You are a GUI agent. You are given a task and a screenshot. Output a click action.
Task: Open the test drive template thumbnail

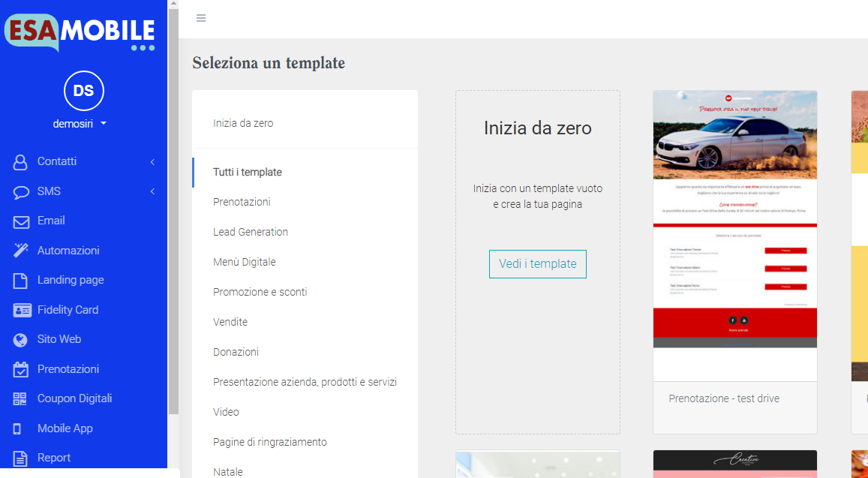point(735,236)
